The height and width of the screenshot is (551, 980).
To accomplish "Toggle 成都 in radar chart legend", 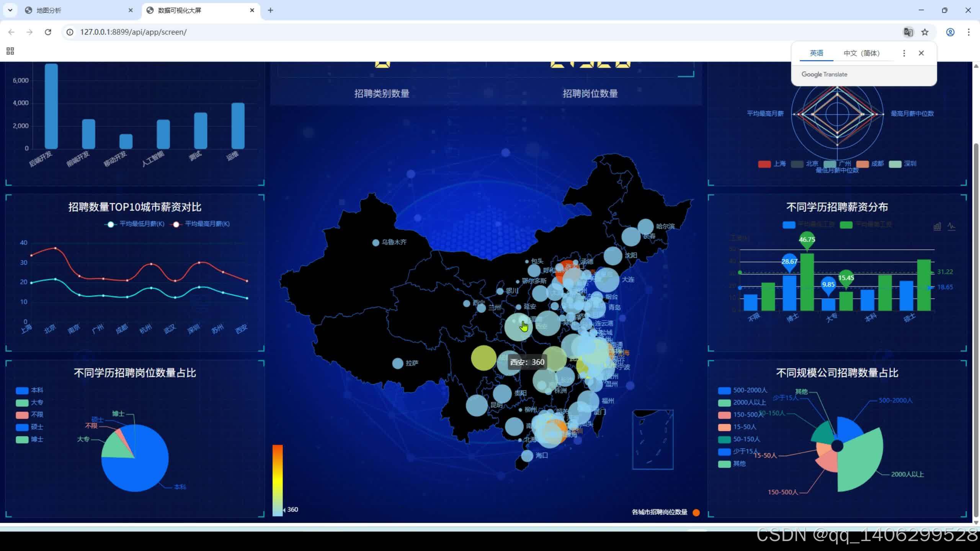I will [x=870, y=164].
